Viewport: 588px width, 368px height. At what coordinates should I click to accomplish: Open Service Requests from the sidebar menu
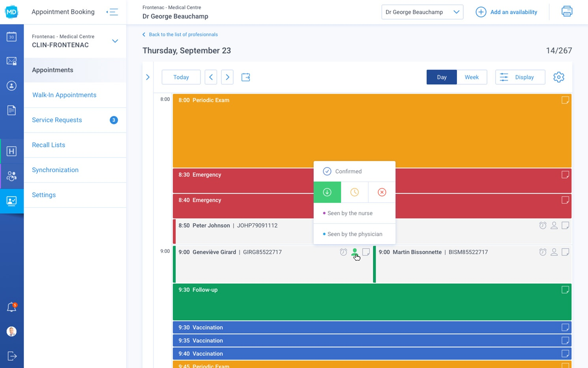tap(57, 120)
